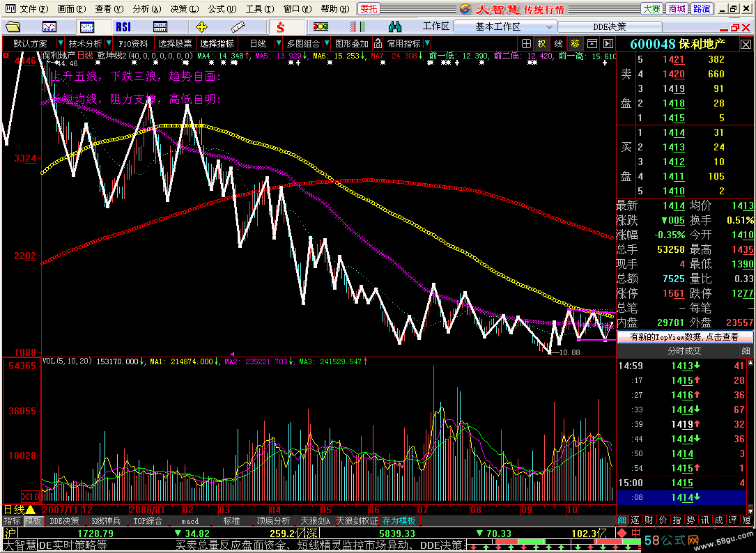Click the 路演 roadshow button
Screen dimensions: 756x553
click(x=702, y=8)
